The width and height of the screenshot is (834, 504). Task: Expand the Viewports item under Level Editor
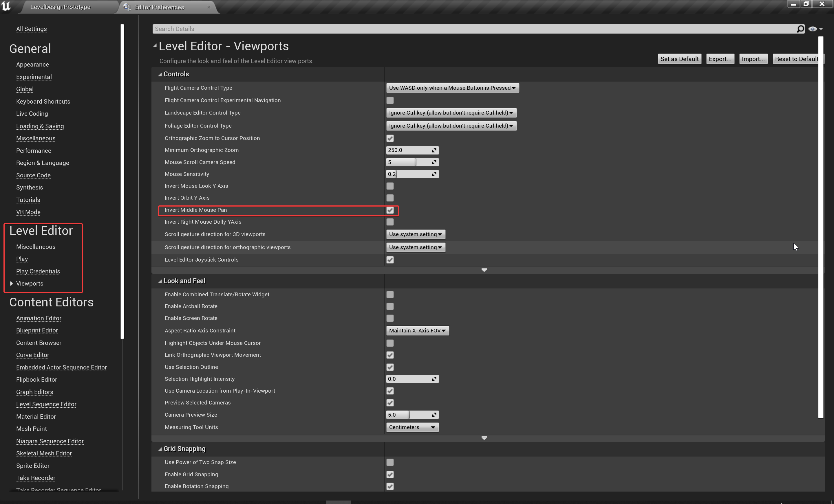12,284
